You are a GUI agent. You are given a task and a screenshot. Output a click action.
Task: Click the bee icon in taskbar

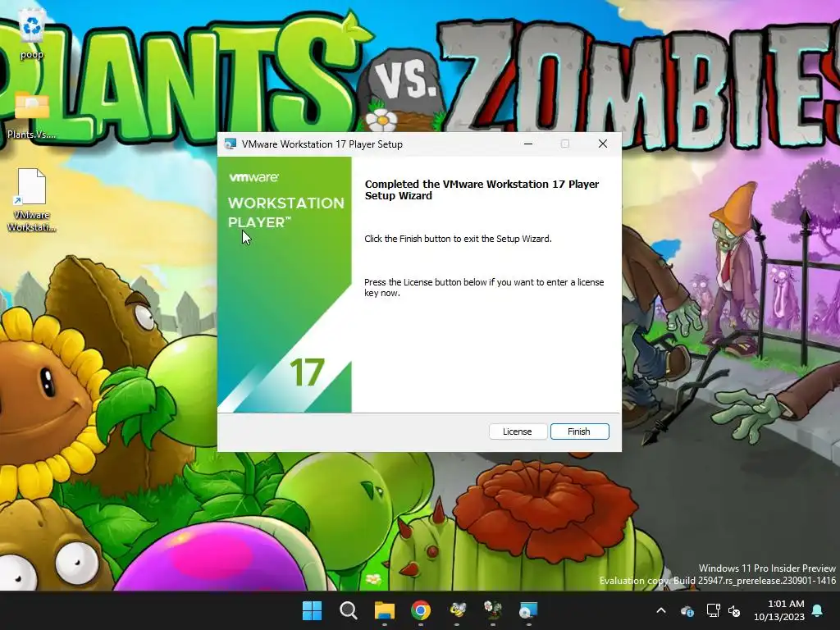457,610
